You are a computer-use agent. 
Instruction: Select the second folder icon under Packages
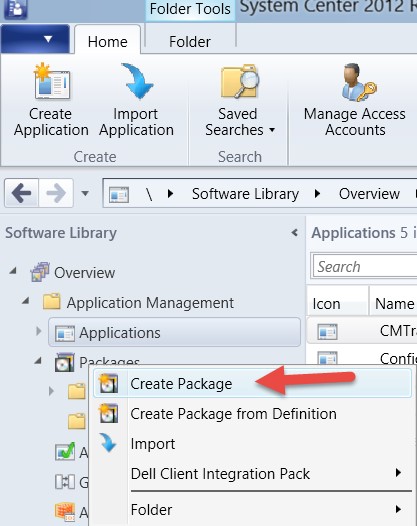[76, 421]
